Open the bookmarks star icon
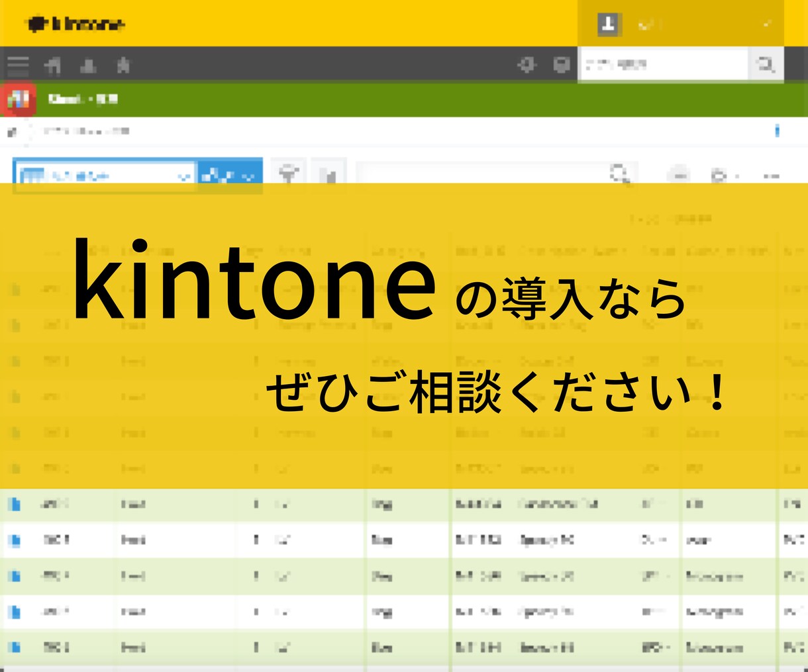The height and width of the screenshot is (672, 808). pyautogui.click(x=123, y=65)
